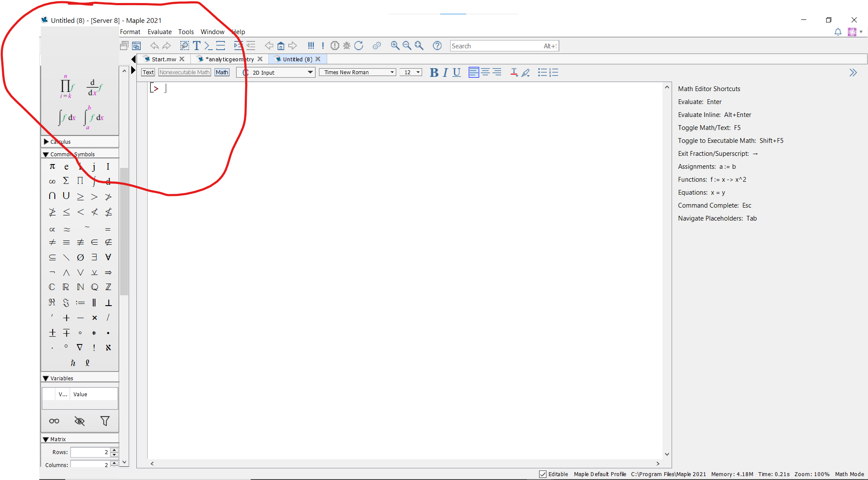Image resolution: width=868 pixels, height=480 pixels.
Task: Switch to Math input mode
Action: 222,72
